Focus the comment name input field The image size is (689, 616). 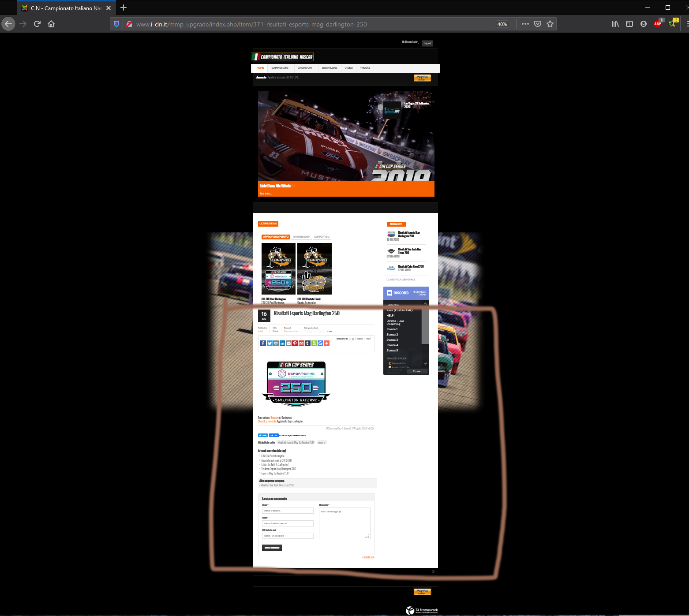288,511
